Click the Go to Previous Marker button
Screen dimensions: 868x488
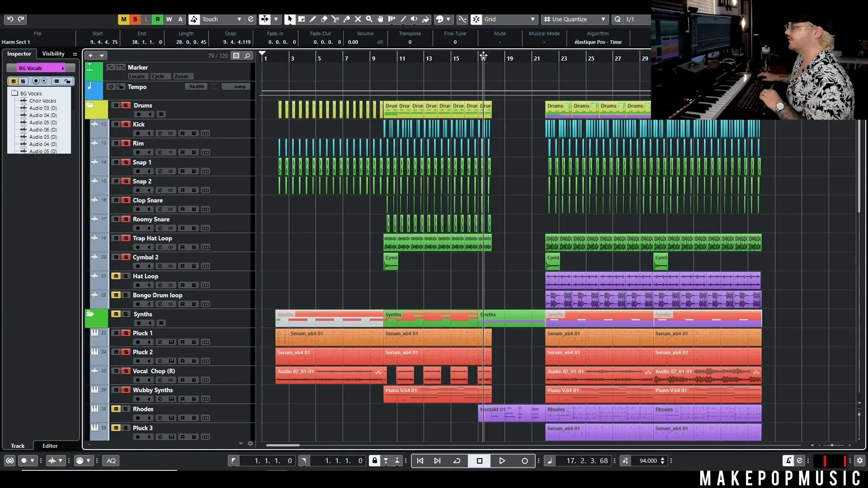pos(420,460)
